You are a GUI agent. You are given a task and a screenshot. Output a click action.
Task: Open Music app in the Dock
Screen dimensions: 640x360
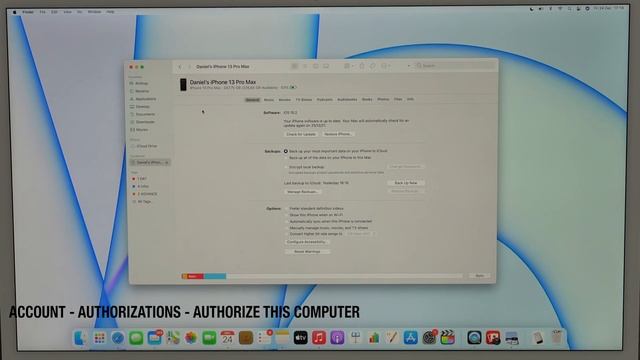pyautogui.click(x=319, y=338)
